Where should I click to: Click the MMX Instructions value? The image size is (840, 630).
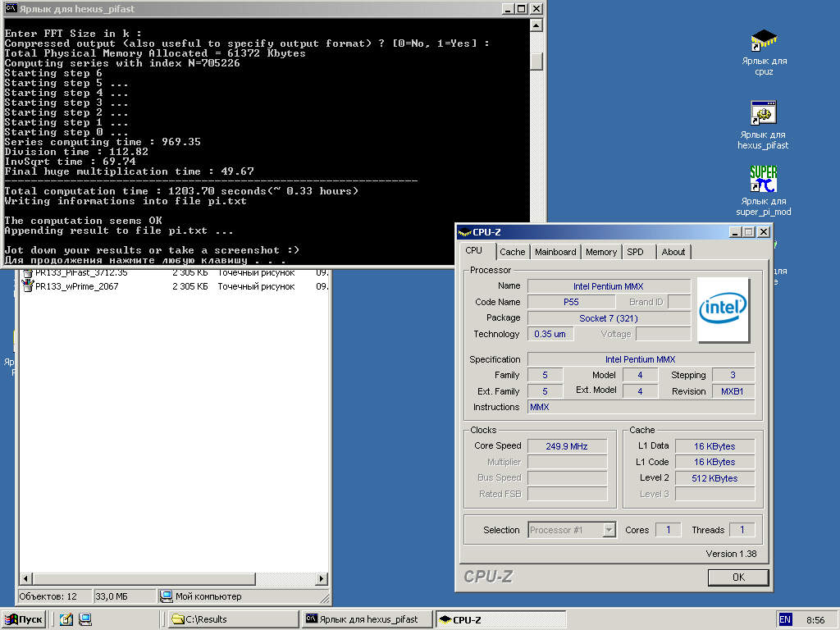641,407
